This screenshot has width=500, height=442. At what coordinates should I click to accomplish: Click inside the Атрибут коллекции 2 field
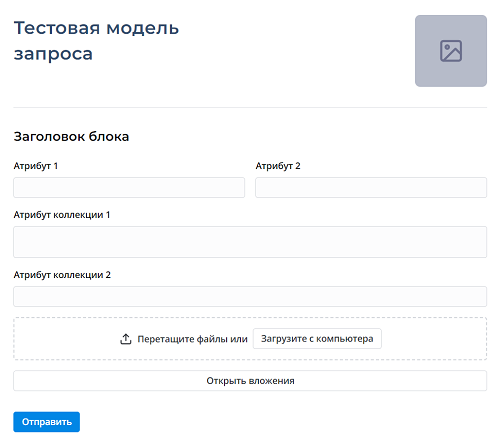pos(250,296)
